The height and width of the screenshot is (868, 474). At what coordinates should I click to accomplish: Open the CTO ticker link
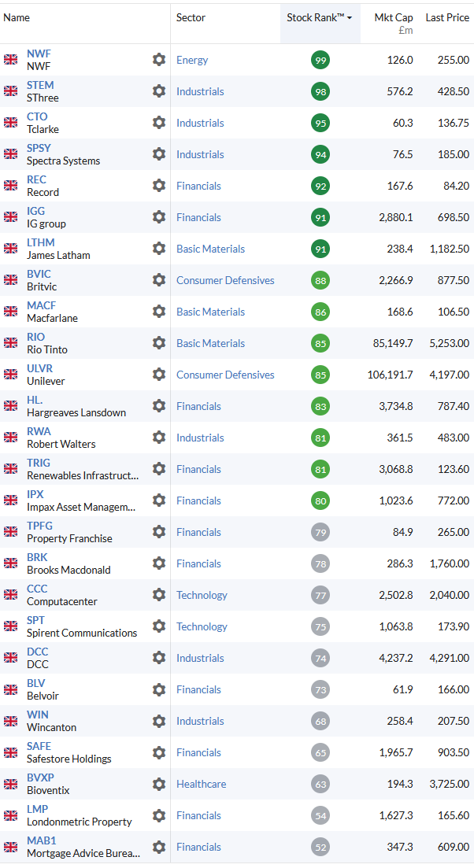[37, 116]
